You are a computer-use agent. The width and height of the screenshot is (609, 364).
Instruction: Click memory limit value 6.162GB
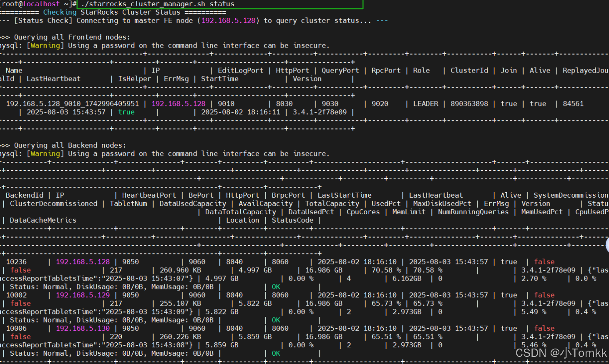point(407,279)
